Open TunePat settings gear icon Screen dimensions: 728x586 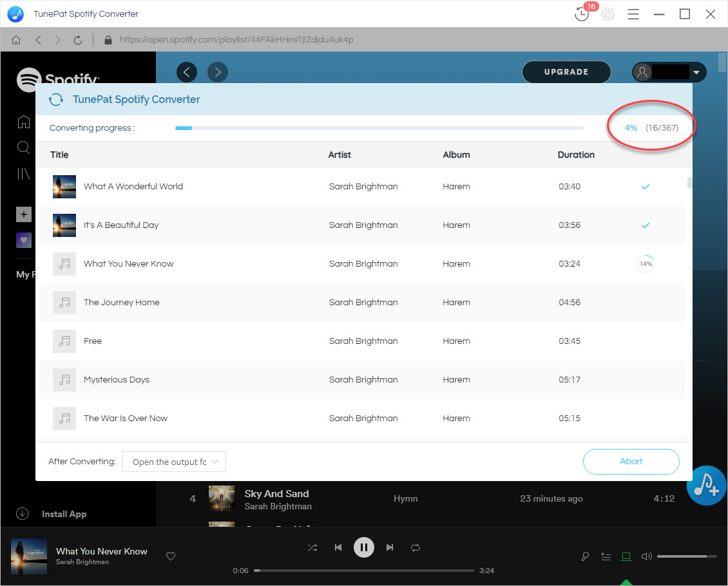click(608, 14)
